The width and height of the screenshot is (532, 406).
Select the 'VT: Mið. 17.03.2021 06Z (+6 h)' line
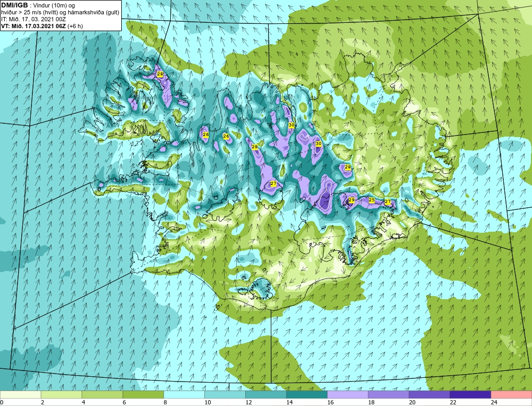(x=41, y=26)
